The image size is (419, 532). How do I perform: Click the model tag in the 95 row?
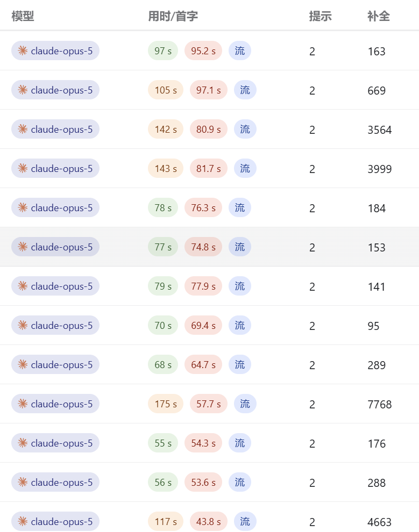pyautogui.click(x=55, y=325)
